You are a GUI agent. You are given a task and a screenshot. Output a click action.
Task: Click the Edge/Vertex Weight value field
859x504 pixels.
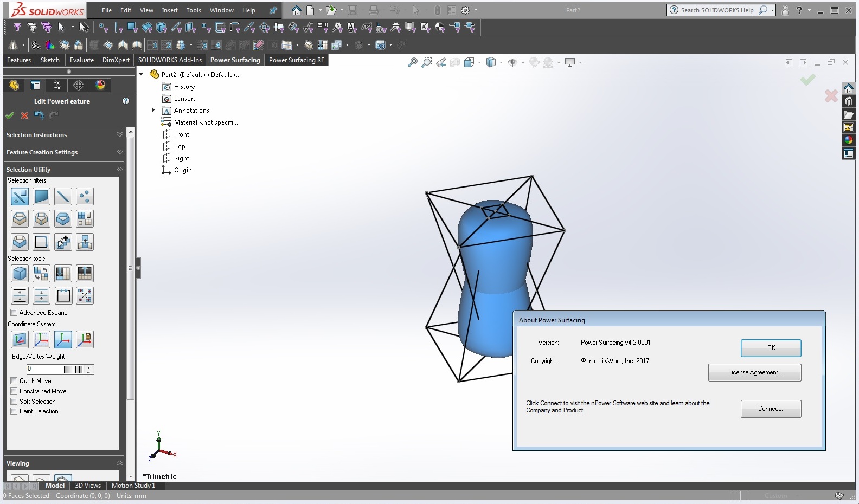pyautogui.click(x=46, y=370)
